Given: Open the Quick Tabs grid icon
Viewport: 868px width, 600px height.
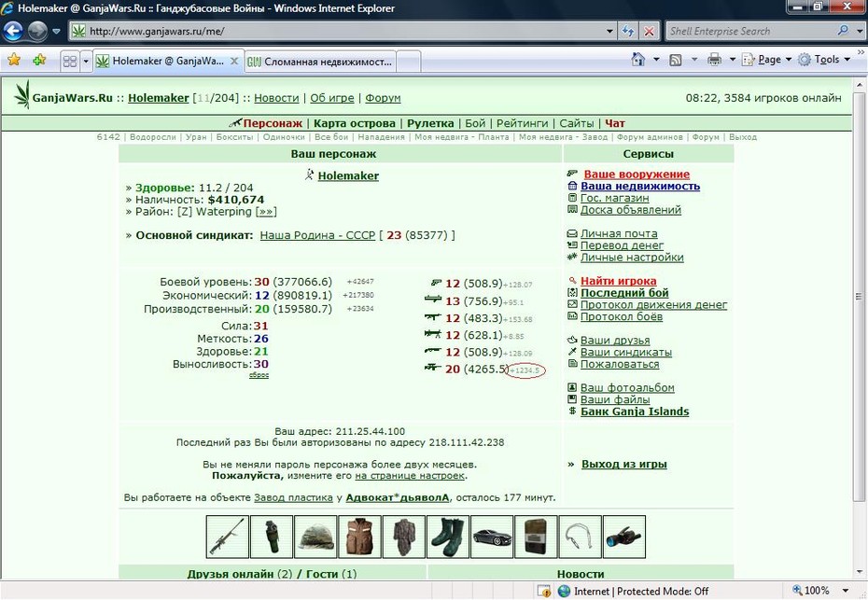Looking at the screenshot, I should point(70,61).
